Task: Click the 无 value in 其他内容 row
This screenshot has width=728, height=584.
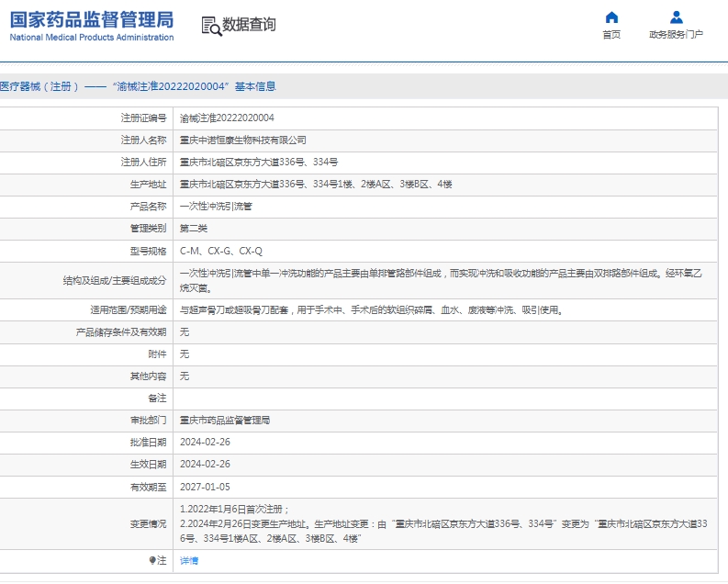Action: point(185,376)
